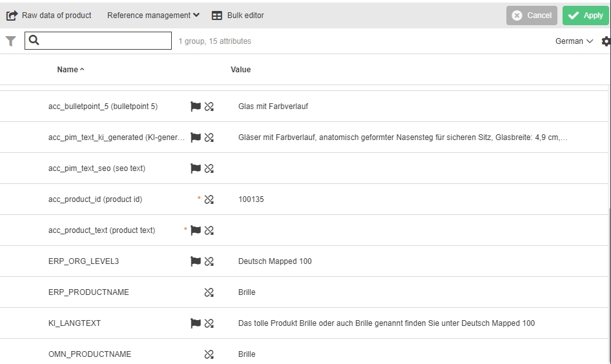Click unlink icon for ERP_PRODUCTNAME row
This screenshot has width=611, height=364.
(209, 292)
